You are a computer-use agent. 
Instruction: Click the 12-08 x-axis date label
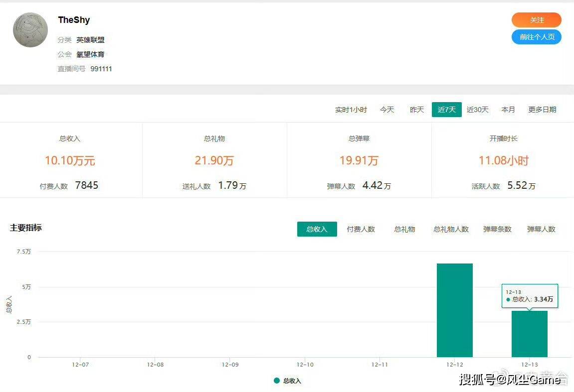(x=155, y=365)
